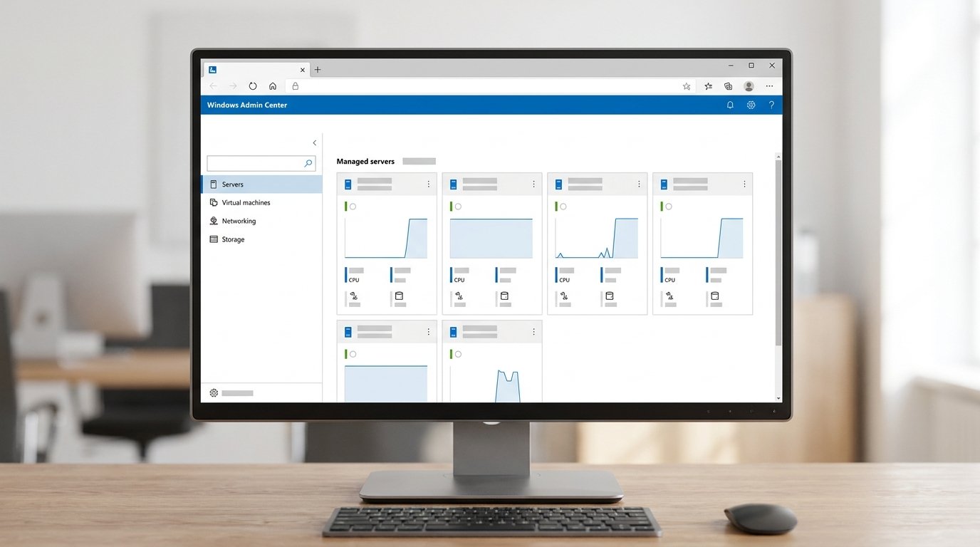Screen dimensions: 980x547
Task: Click the browser profile avatar
Action: coord(749,86)
